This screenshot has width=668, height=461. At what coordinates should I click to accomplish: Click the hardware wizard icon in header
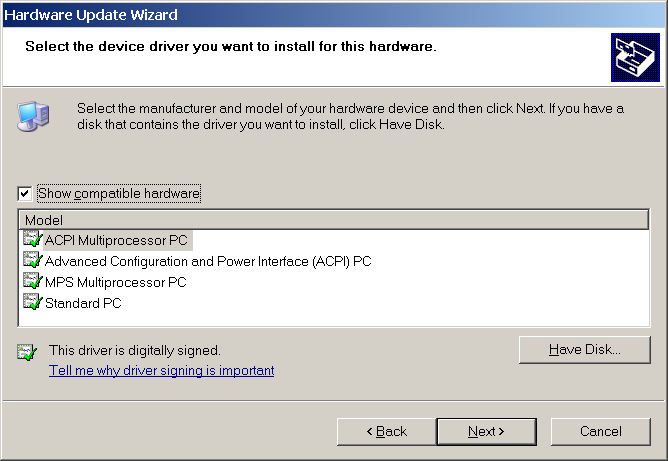point(633,59)
